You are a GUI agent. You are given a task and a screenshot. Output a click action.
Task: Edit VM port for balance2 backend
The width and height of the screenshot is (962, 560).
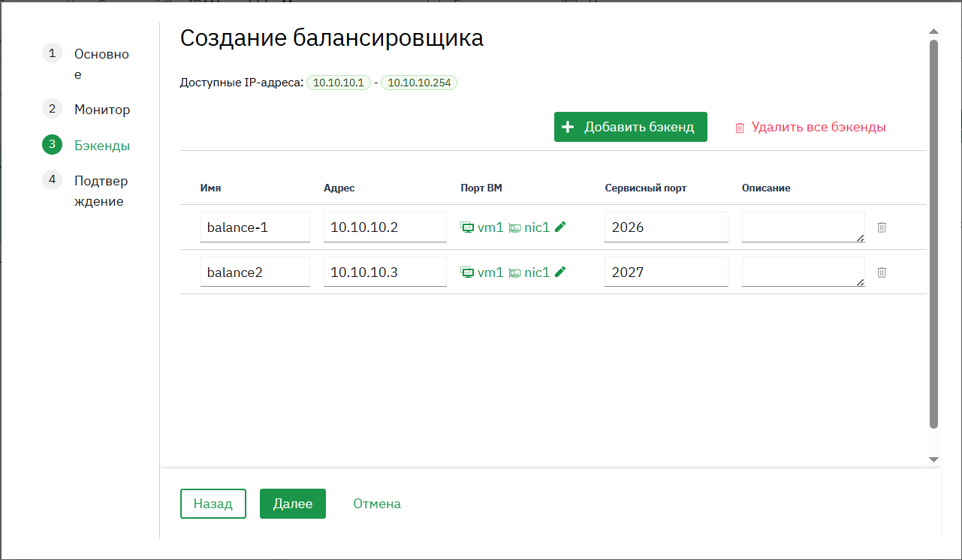tap(560, 272)
